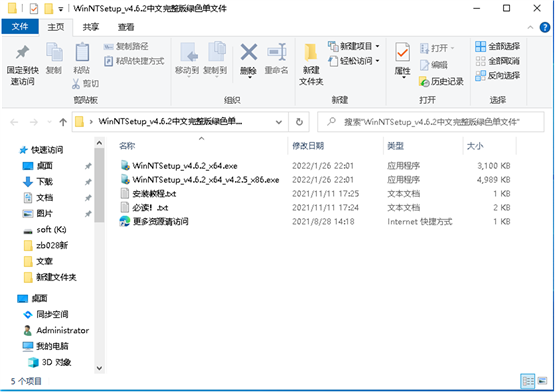This screenshot has width=555, height=392.
Task: Click the search box for this folder
Action: 431,122
